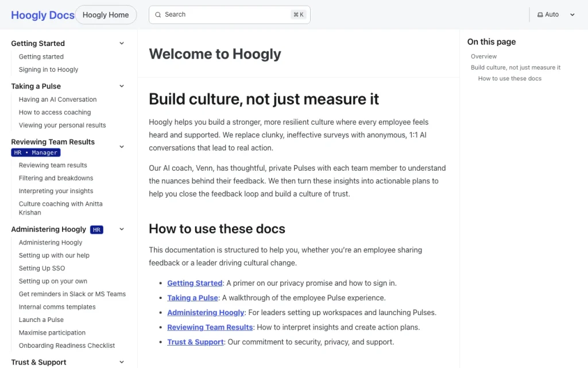Follow the Trust & Support body link
This screenshot has height=368, width=588.
pyautogui.click(x=195, y=342)
